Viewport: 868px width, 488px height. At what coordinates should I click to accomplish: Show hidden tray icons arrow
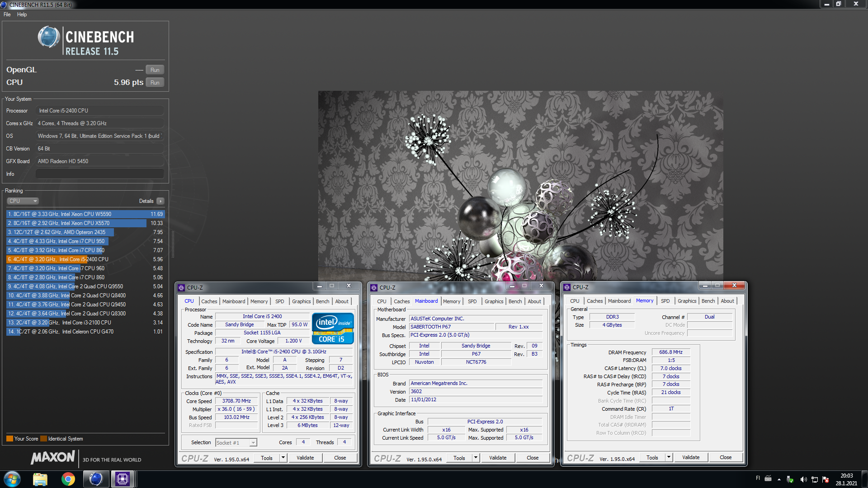[779, 479]
